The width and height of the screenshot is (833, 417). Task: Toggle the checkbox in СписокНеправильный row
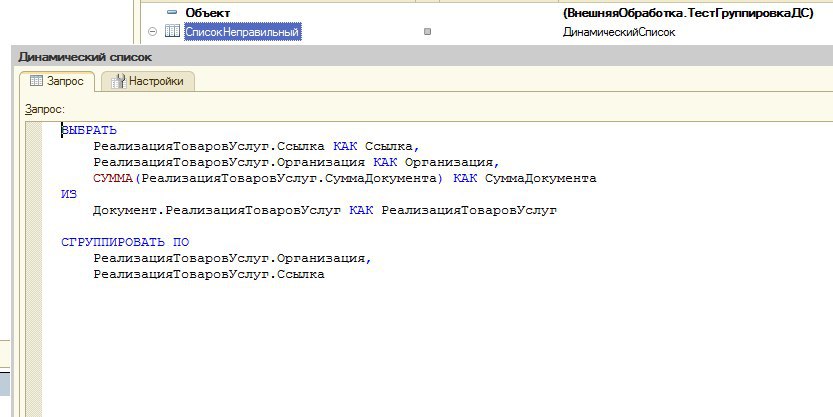[427, 32]
